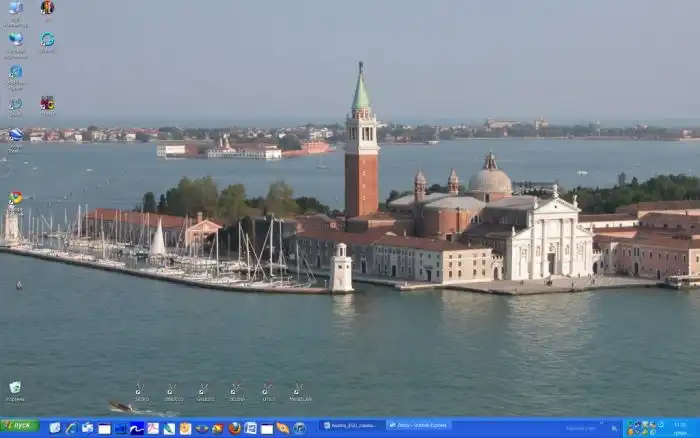This screenshot has width=700, height=438.
Task: Select the Google Earth desktop shortcut
Action: click(x=15, y=134)
